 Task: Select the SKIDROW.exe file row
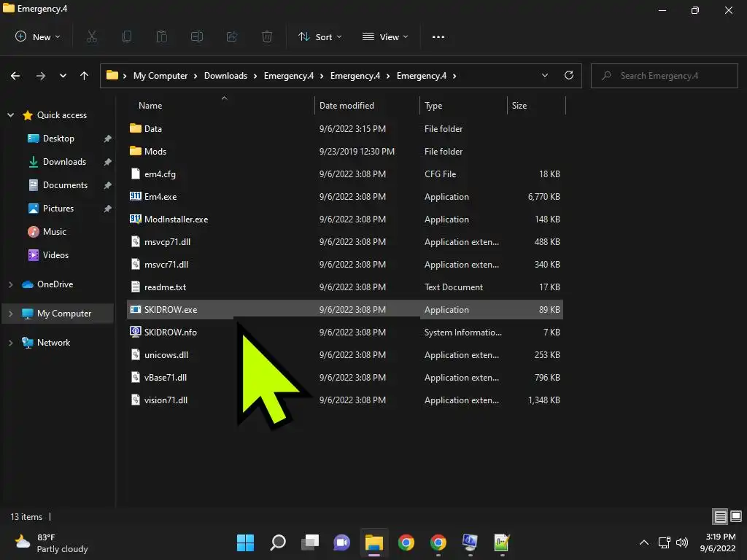coord(345,309)
